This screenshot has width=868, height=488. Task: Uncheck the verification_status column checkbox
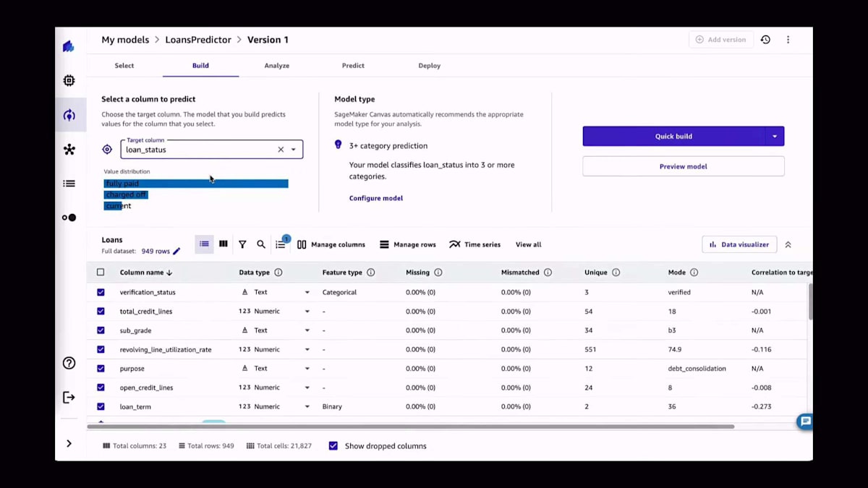(101, 292)
